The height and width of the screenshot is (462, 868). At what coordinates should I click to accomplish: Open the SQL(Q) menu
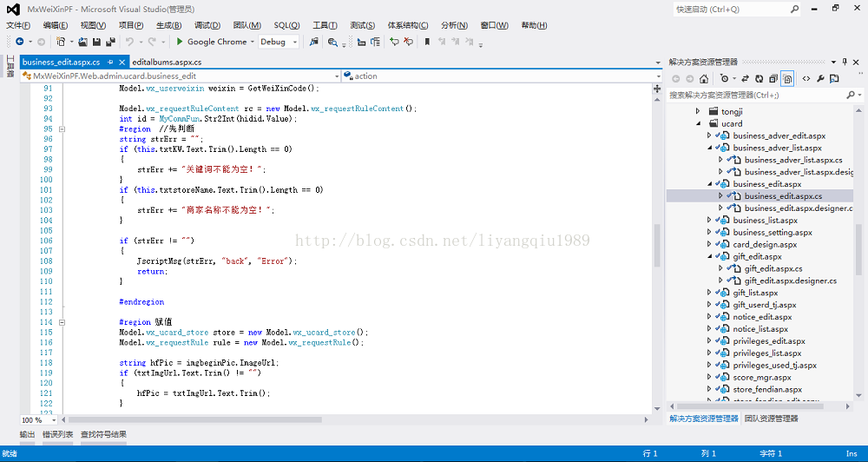[x=286, y=25]
